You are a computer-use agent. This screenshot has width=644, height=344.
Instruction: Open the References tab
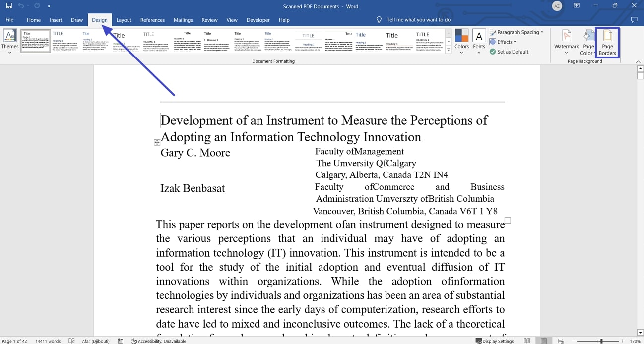(152, 20)
